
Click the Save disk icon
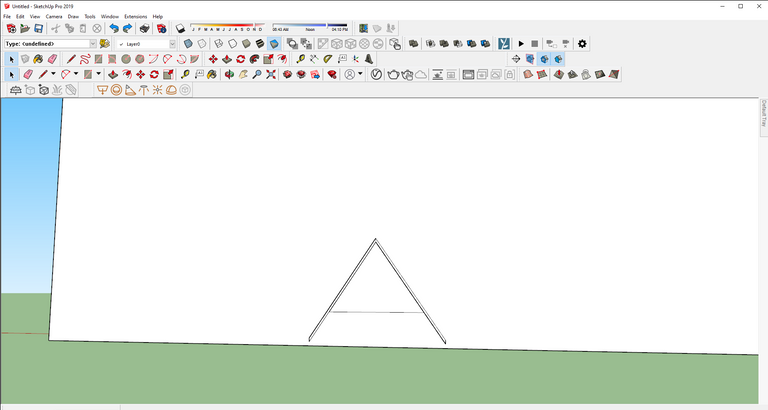tap(38, 29)
